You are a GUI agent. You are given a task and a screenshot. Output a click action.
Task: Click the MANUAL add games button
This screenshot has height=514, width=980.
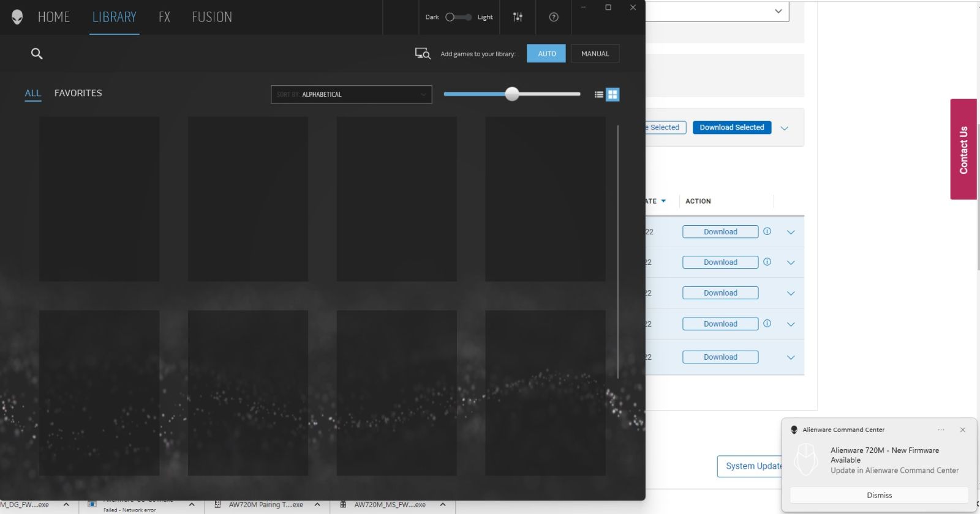point(595,53)
